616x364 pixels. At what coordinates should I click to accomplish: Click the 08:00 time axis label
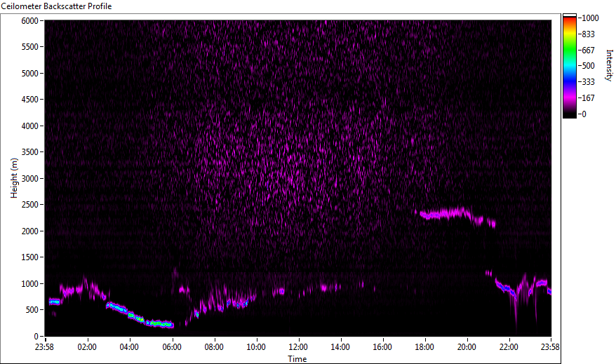pyautogui.click(x=214, y=347)
